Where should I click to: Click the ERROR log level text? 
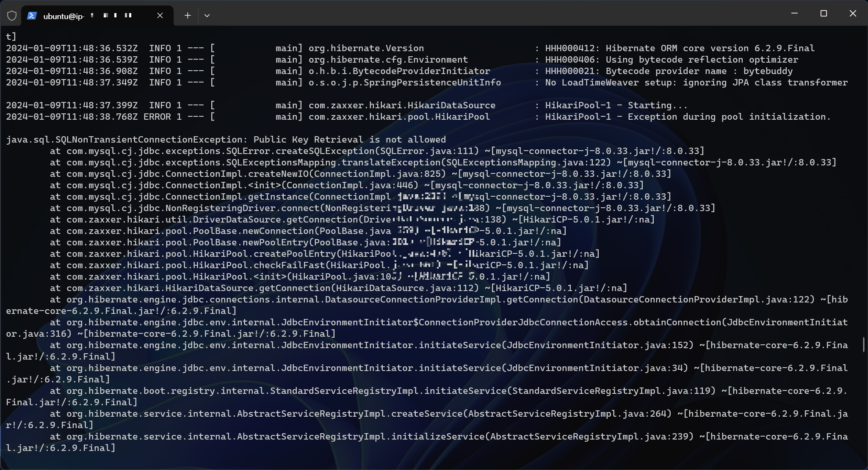[x=157, y=117]
